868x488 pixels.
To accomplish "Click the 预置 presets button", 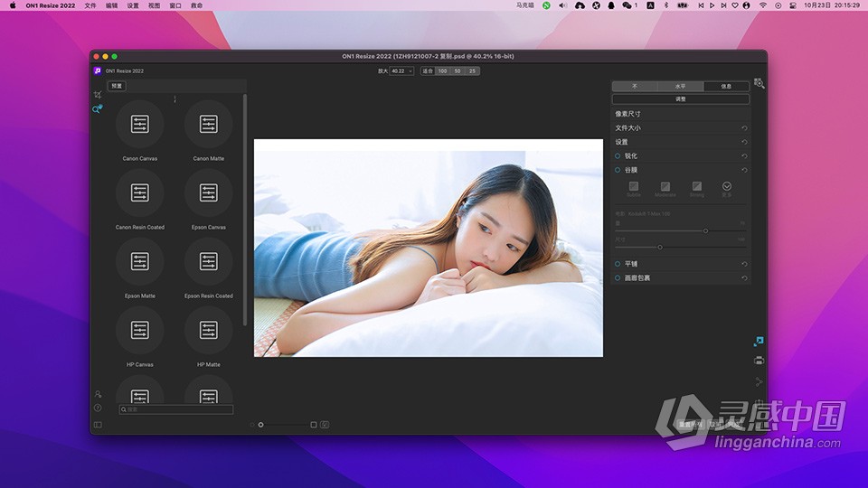I will [x=117, y=86].
